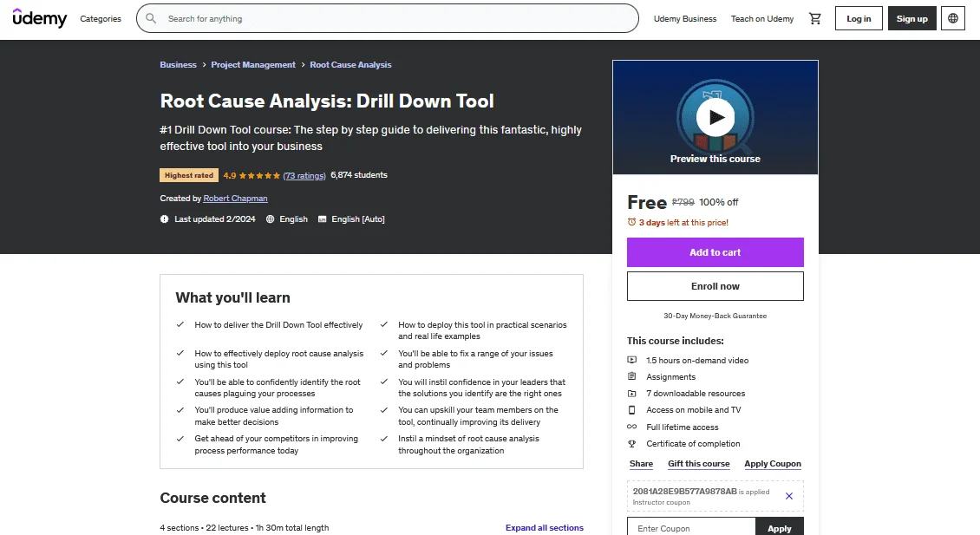Select checkmark beside 'You can upskill your team'

383,410
